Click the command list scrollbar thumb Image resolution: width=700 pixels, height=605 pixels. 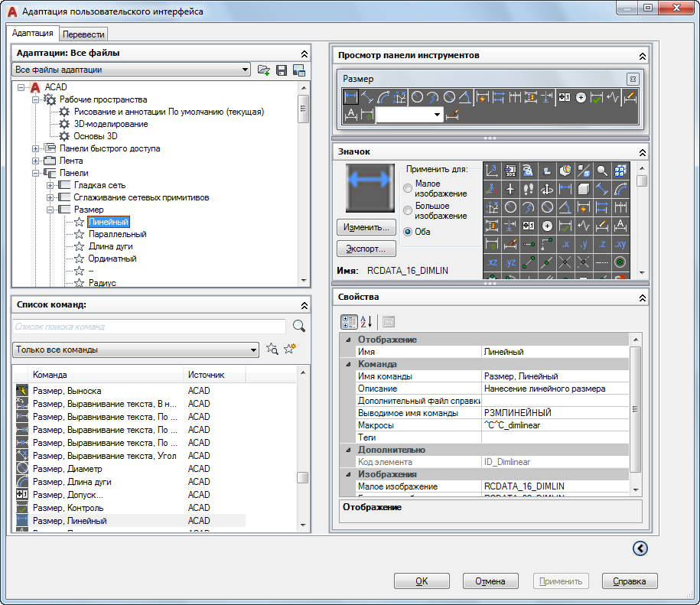click(303, 477)
